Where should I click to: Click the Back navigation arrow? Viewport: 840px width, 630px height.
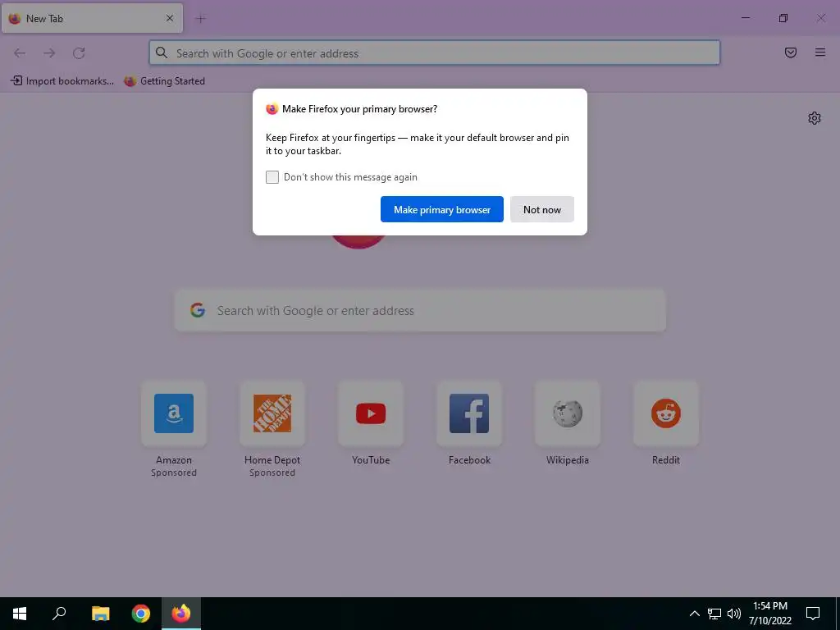[x=20, y=53]
